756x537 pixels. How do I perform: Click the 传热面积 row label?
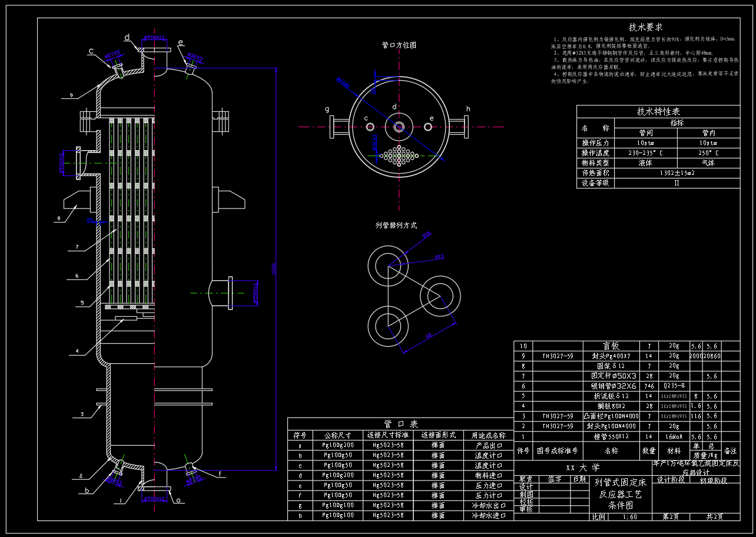tap(595, 173)
